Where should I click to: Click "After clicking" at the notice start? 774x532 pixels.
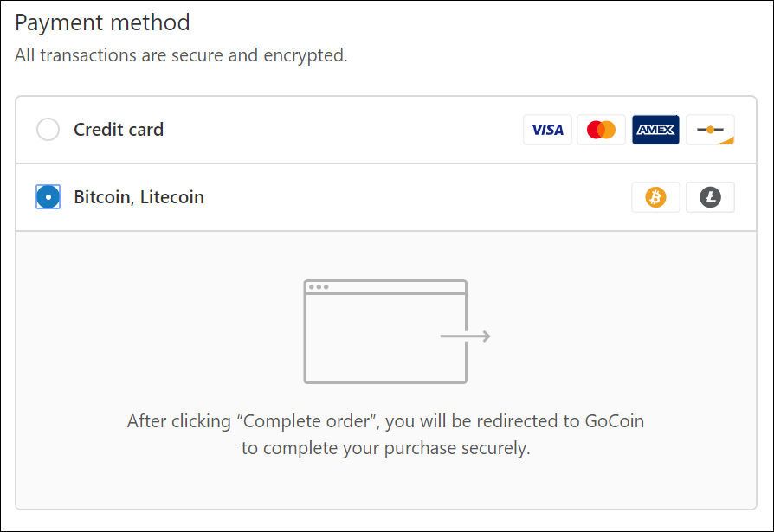(179, 422)
